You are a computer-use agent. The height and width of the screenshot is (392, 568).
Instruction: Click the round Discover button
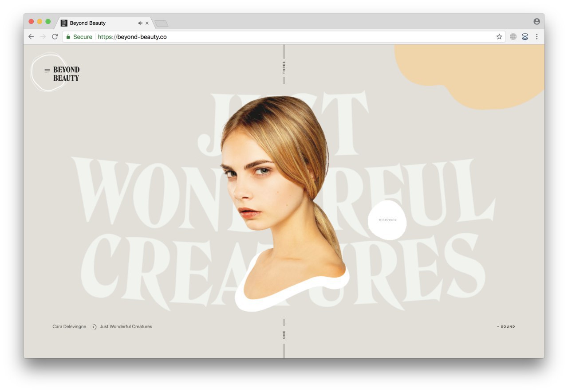(387, 220)
